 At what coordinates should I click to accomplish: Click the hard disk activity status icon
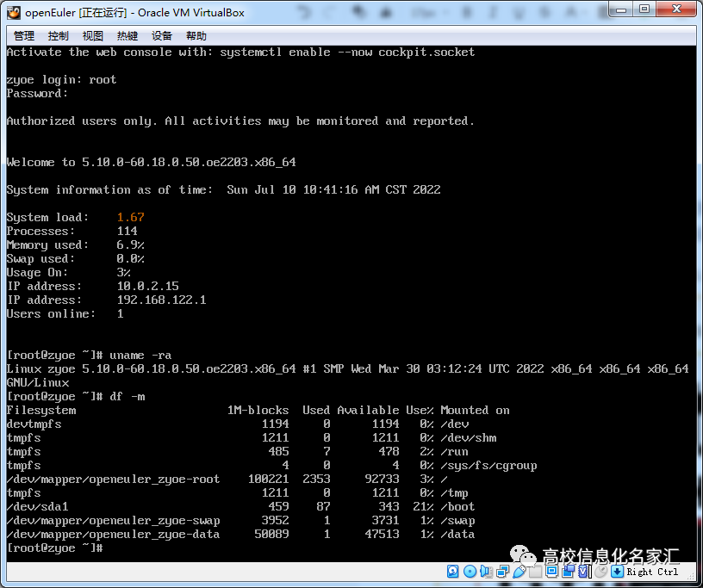click(x=451, y=573)
